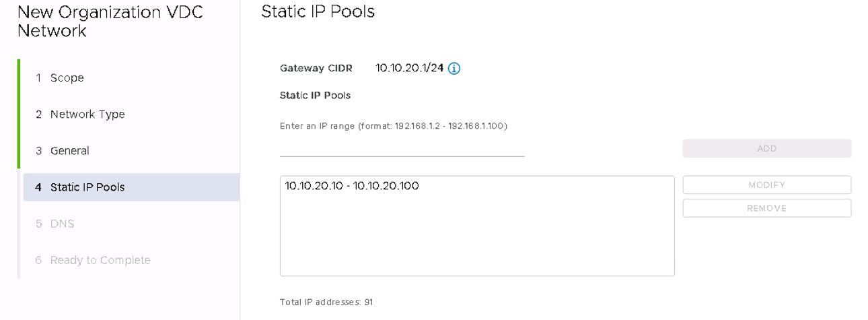Click the MODIFY button

[766, 185]
